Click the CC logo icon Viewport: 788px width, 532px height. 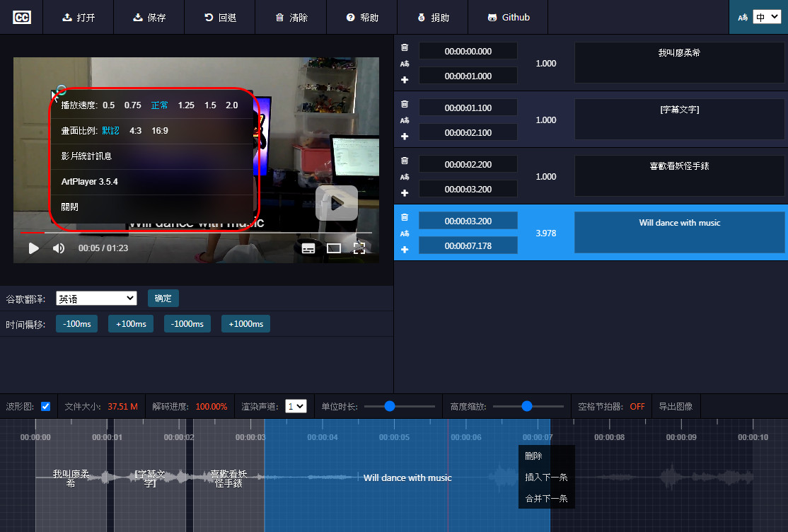pyautogui.click(x=22, y=17)
